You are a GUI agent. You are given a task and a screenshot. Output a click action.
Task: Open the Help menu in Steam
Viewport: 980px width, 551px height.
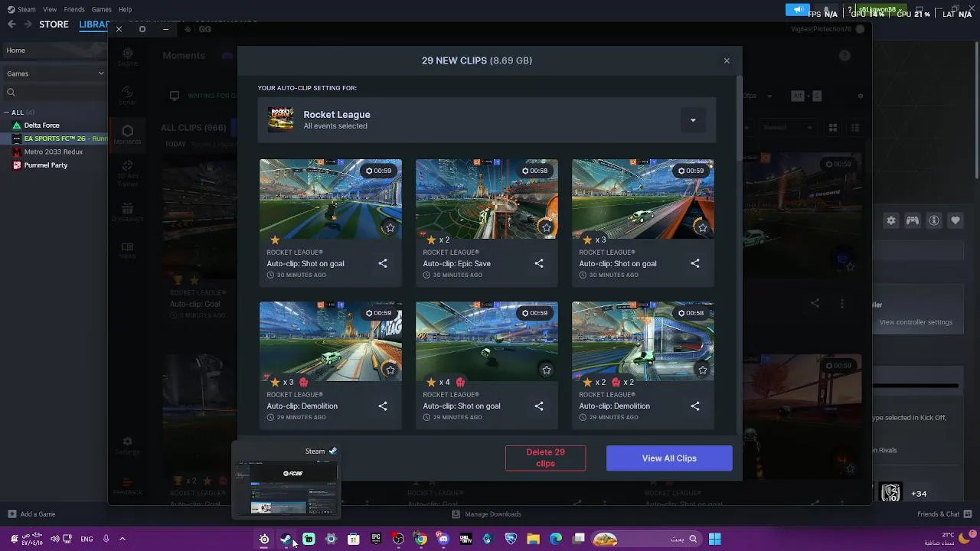(x=125, y=9)
